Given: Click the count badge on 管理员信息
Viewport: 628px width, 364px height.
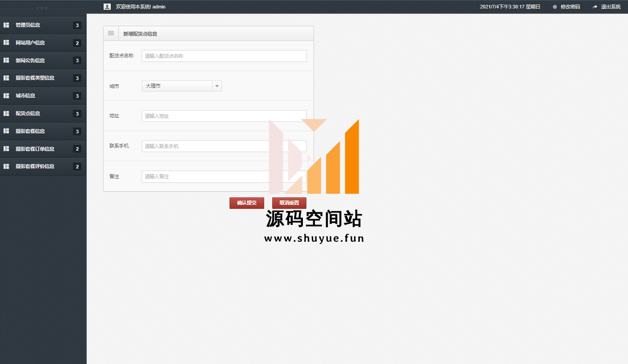Looking at the screenshot, I should (77, 25).
